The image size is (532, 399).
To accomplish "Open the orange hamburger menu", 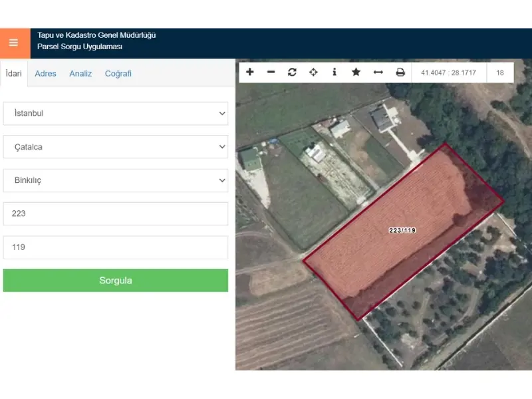I will click(15, 43).
